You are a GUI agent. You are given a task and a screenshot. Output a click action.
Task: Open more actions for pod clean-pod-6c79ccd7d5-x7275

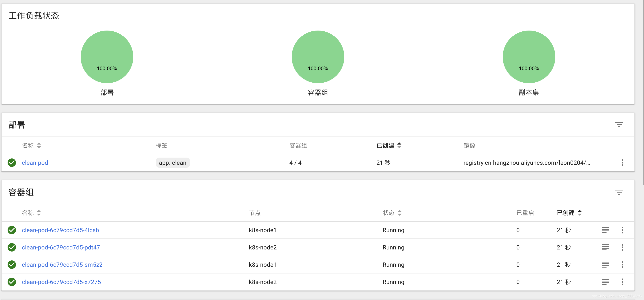pos(622,282)
